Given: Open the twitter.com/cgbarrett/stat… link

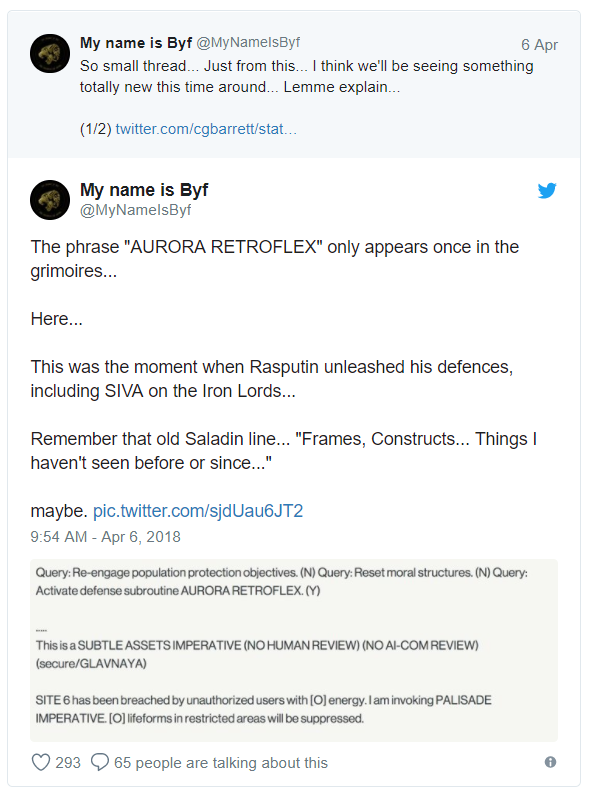Looking at the screenshot, I should click(206, 129).
